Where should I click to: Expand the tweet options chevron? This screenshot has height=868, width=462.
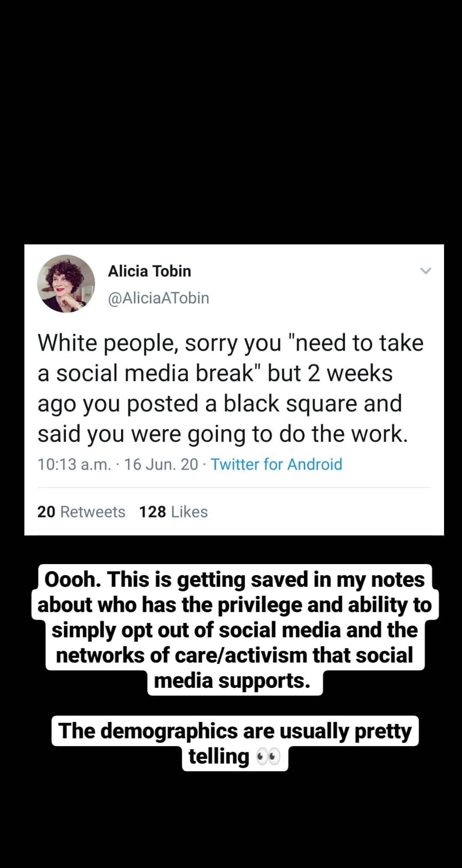(x=426, y=271)
